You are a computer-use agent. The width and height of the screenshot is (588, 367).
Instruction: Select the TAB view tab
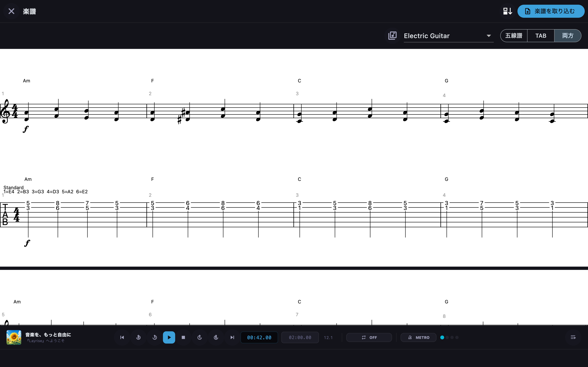coord(541,36)
